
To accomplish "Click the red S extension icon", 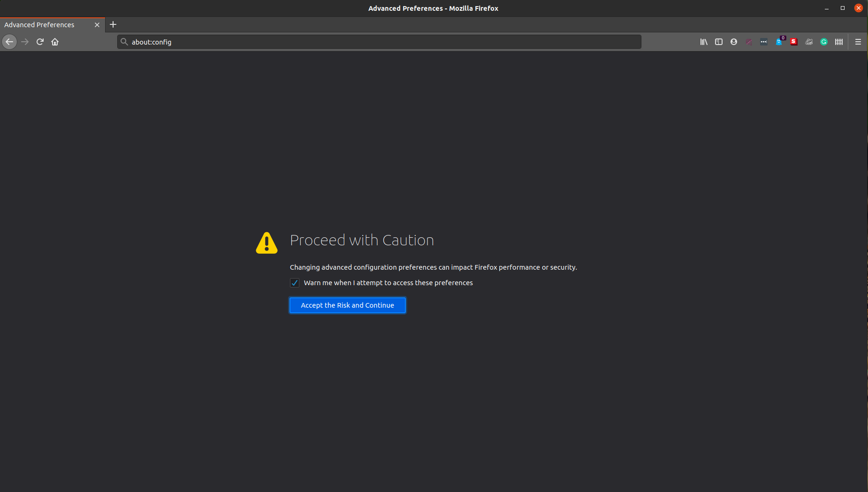I will (794, 42).
